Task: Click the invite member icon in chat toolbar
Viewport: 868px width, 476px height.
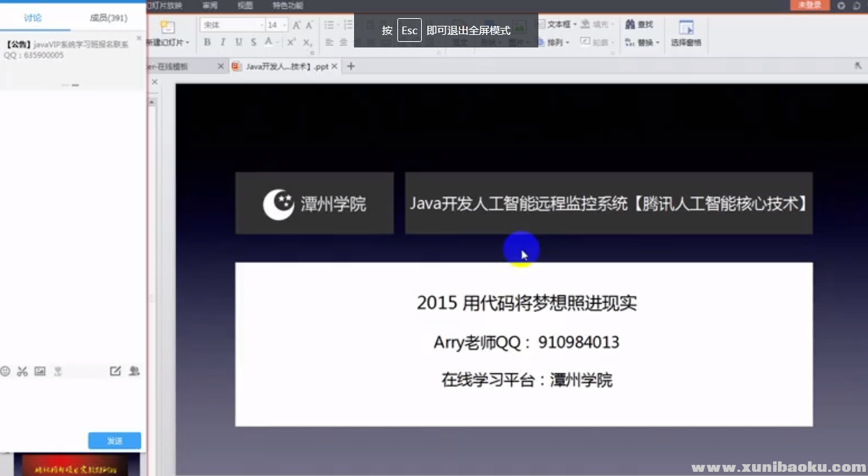Action: [x=134, y=371]
